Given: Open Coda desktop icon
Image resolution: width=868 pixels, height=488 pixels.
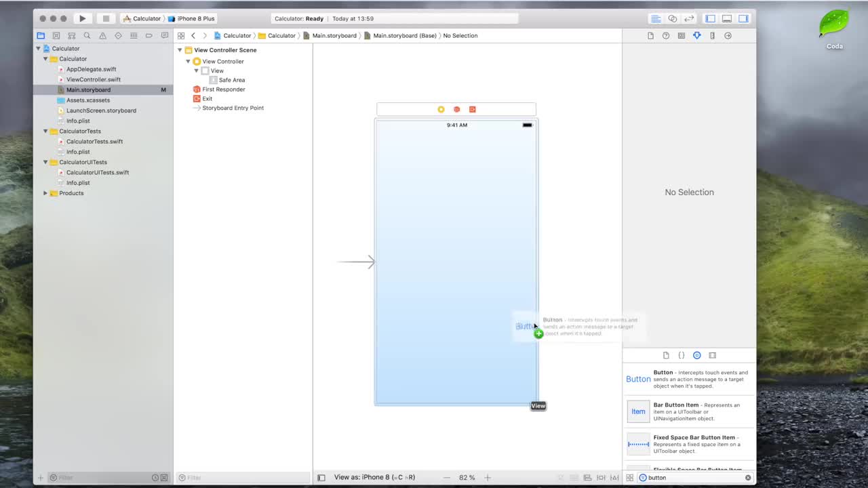Looking at the screenshot, I should click(x=834, y=30).
